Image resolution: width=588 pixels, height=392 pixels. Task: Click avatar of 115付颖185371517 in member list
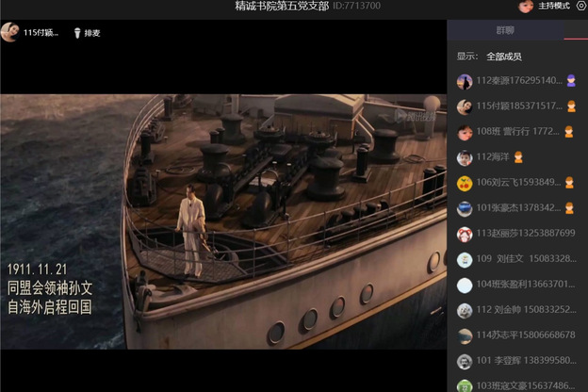pyautogui.click(x=465, y=106)
